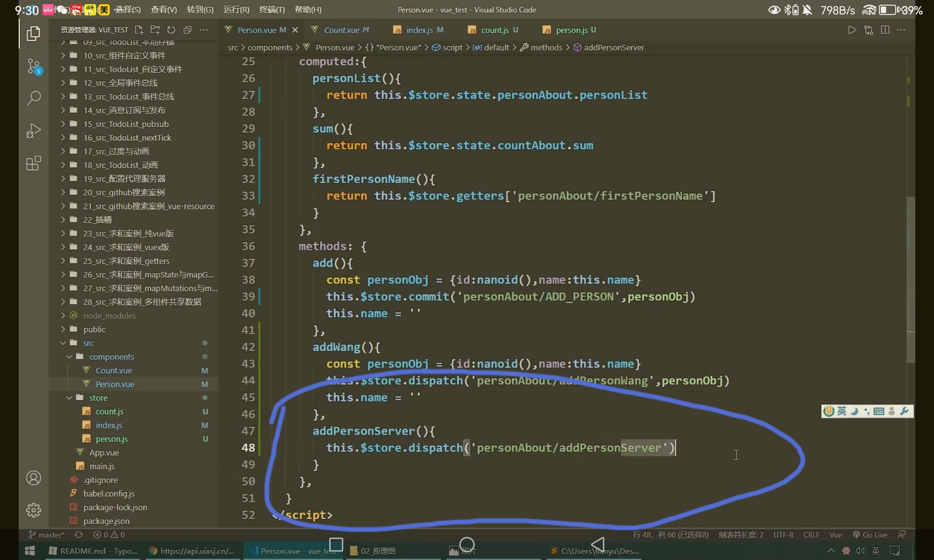Viewport: 934px width, 560px height.
Task: Open the Search view icon
Action: click(x=33, y=98)
